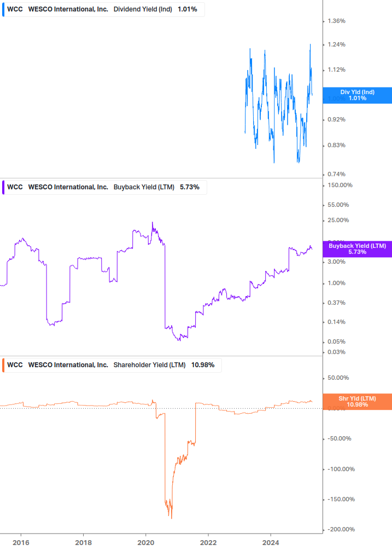Select the WCC ticker in the Shareholder Yield legend
392x550 pixels.
pos(15,365)
